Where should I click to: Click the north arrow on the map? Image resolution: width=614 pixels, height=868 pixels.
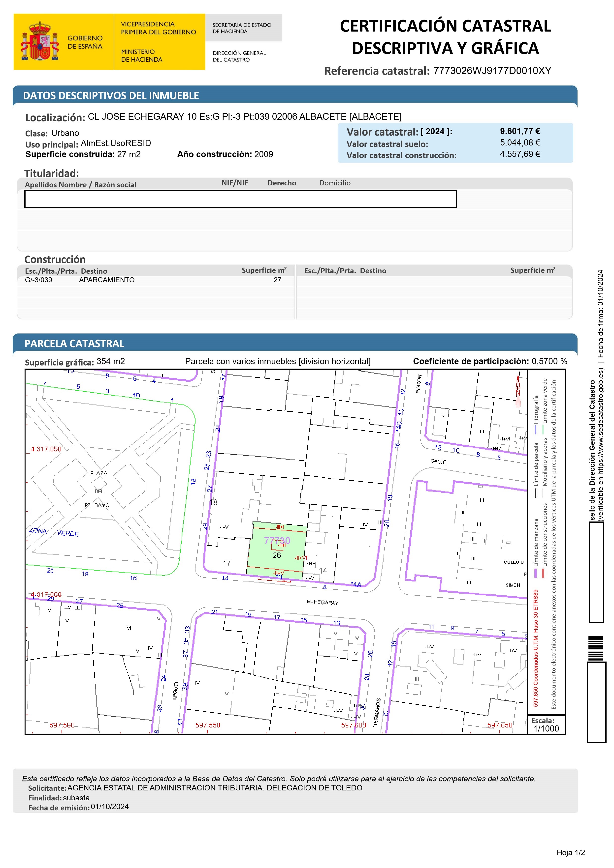click(518, 391)
